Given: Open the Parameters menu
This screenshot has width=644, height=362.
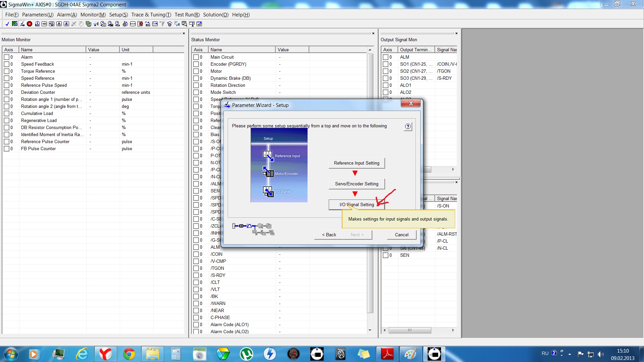Looking at the screenshot, I should point(38,14).
